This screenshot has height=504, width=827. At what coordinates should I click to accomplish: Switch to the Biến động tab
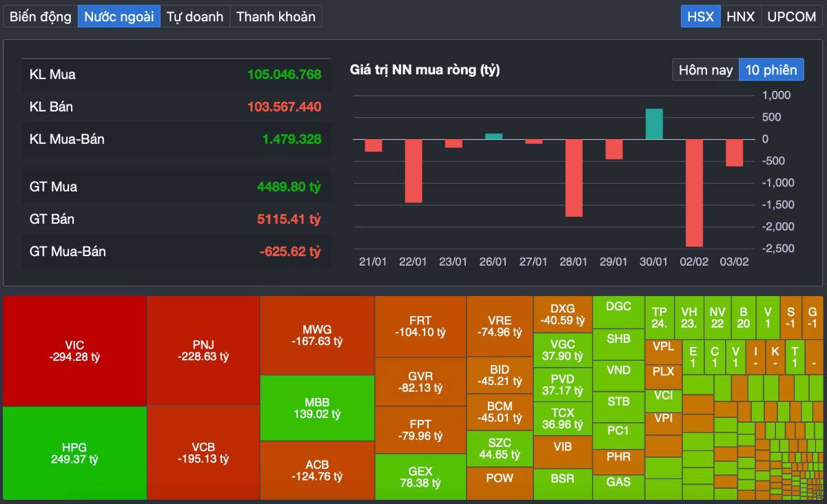coord(41,17)
